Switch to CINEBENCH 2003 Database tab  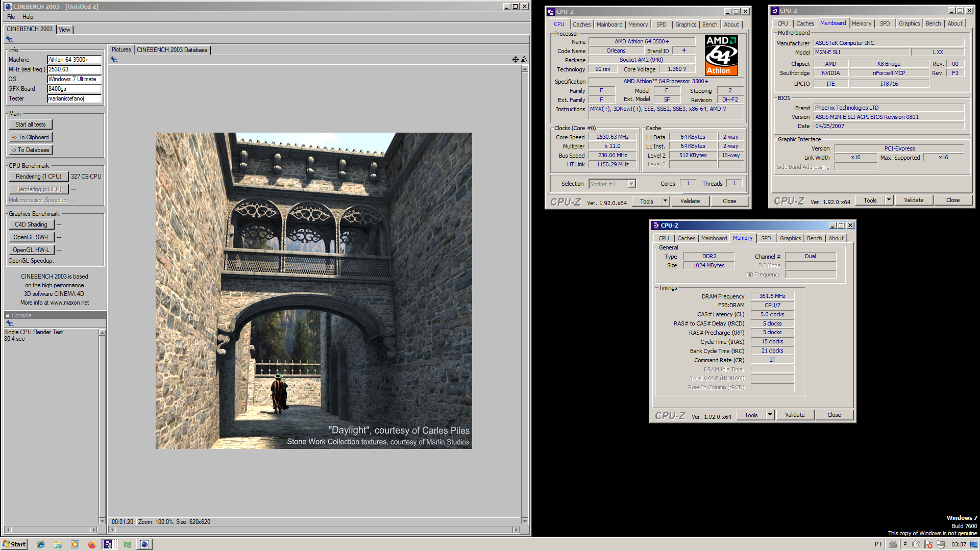coord(172,50)
